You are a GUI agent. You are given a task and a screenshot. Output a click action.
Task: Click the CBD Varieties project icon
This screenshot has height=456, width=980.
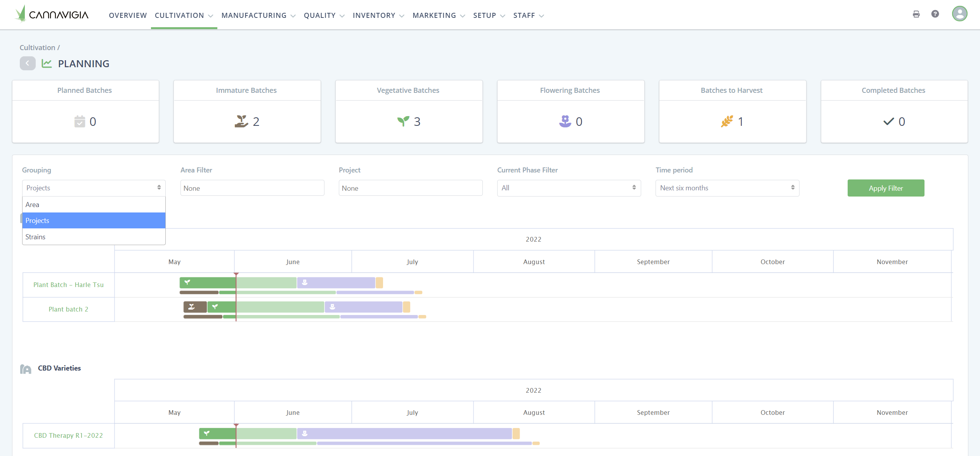(26, 369)
